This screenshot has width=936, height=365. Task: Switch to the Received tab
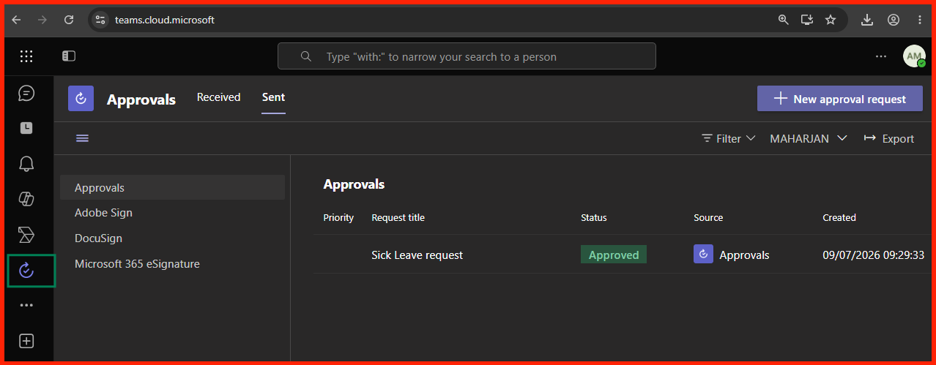tap(218, 97)
